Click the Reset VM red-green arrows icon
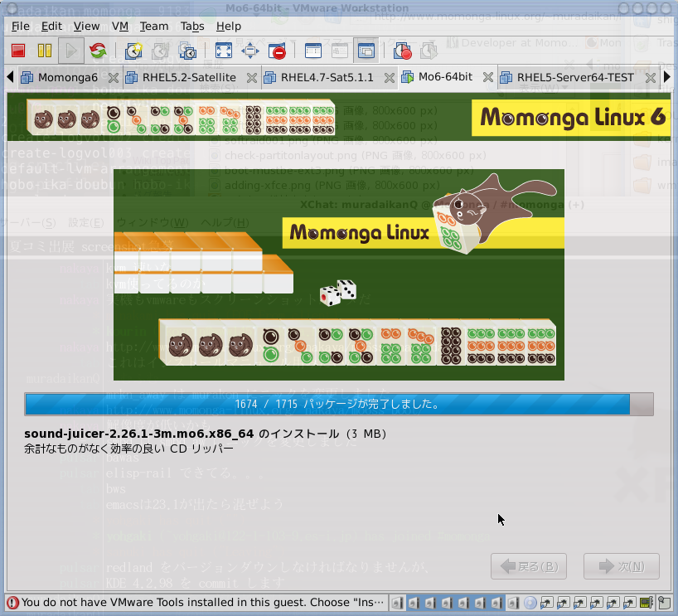The width and height of the screenshot is (678, 616). tap(98, 51)
